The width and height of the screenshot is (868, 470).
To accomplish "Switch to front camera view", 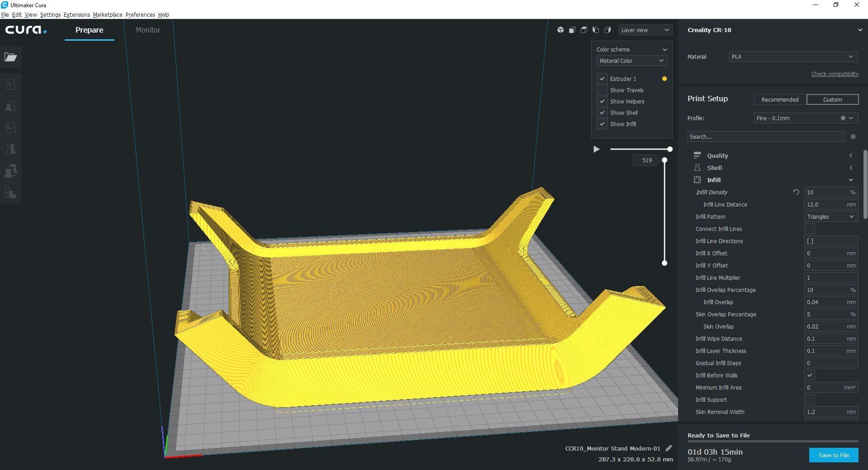I will click(572, 30).
